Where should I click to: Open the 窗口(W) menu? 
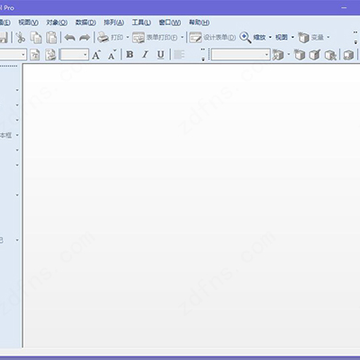click(x=170, y=23)
